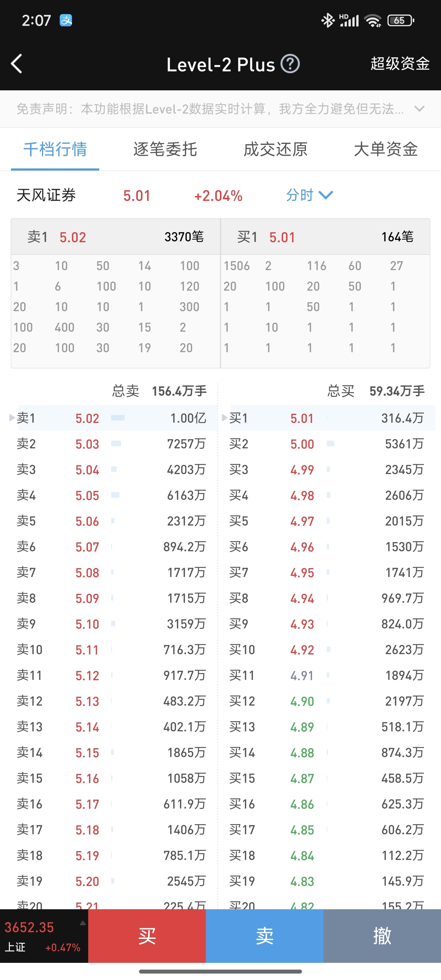Open the 分时 dropdown

(309, 195)
